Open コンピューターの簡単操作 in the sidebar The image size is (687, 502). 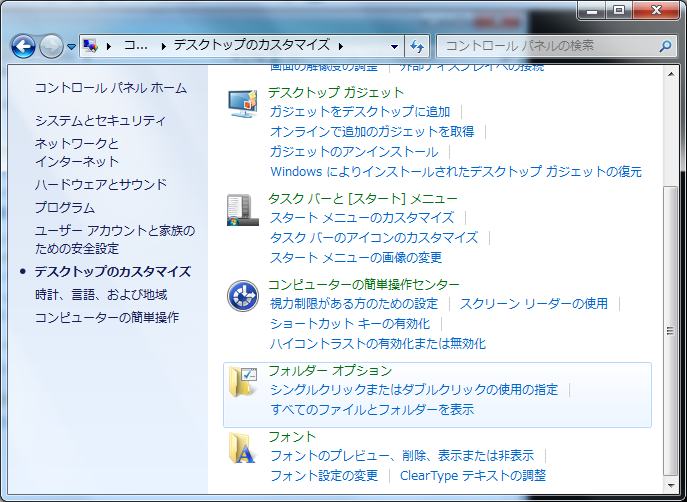[x=107, y=317]
